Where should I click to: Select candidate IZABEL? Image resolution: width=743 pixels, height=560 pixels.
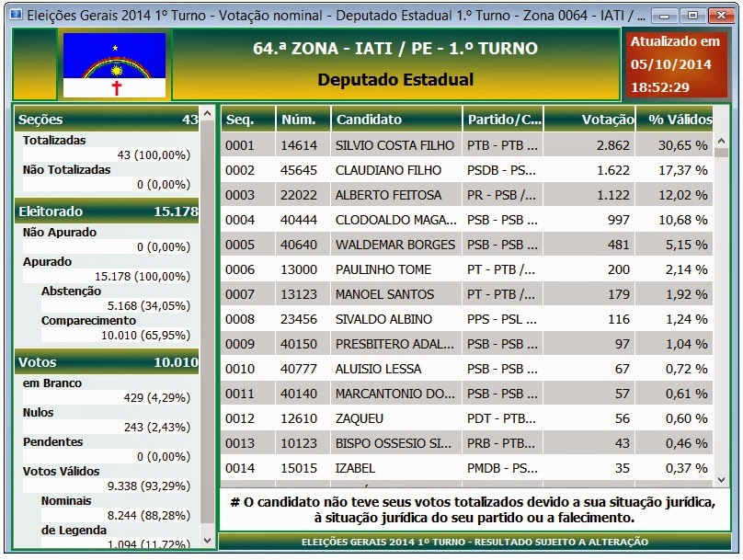[x=467, y=468]
